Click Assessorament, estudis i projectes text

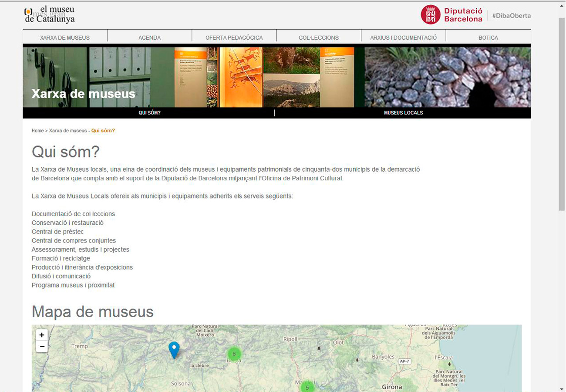[81, 250]
